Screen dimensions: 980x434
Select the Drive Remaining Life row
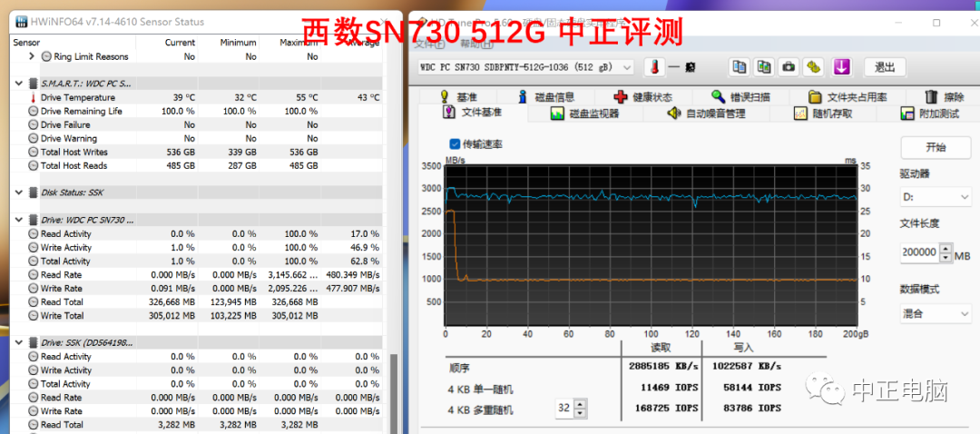(197, 112)
